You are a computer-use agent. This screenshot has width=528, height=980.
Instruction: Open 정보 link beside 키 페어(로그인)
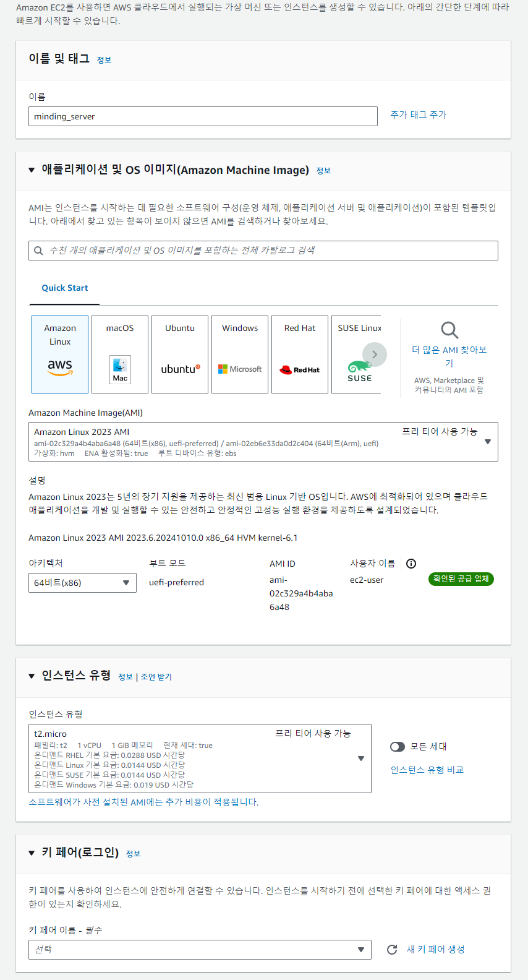pos(133,854)
